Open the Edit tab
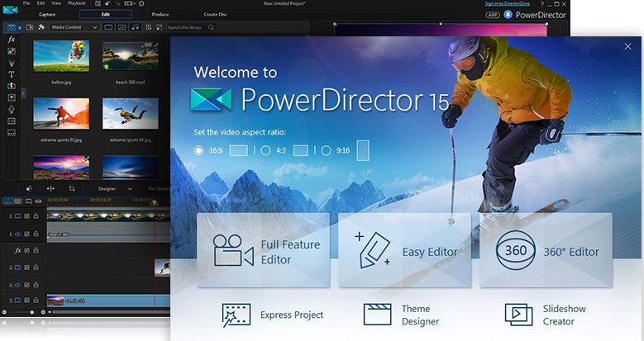The height and width of the screenshot is (341, 644). (x=106, y=14)
